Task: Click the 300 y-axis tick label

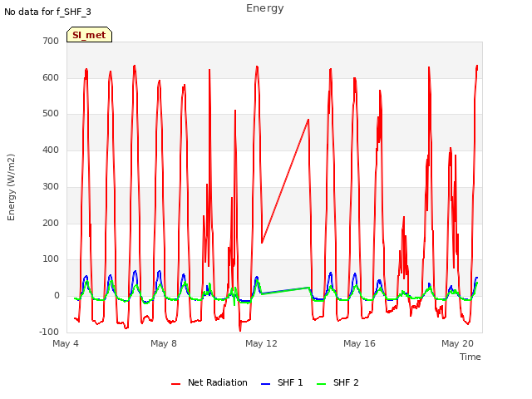Action: tap(51, 186)
